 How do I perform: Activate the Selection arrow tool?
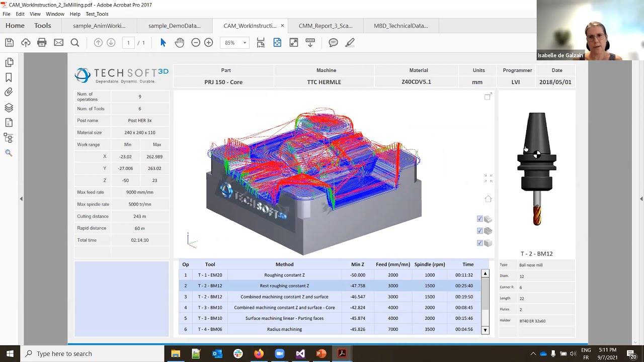click(163, 43)
